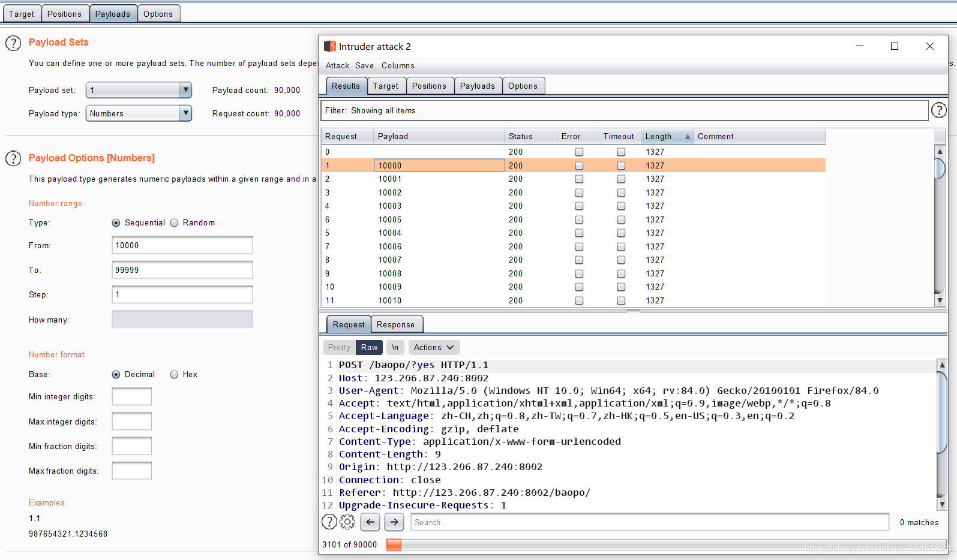
Task: Click the request editor vertical scrollbar
Action: point(942,435)
